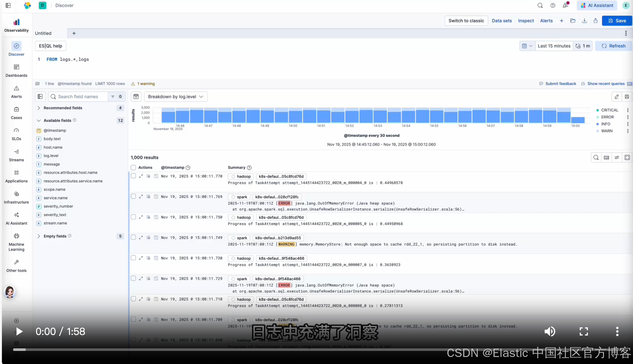Viewport: 633px width, 364px height.
Task: Click the Refresh button
Action: click(x=613, y=46)
